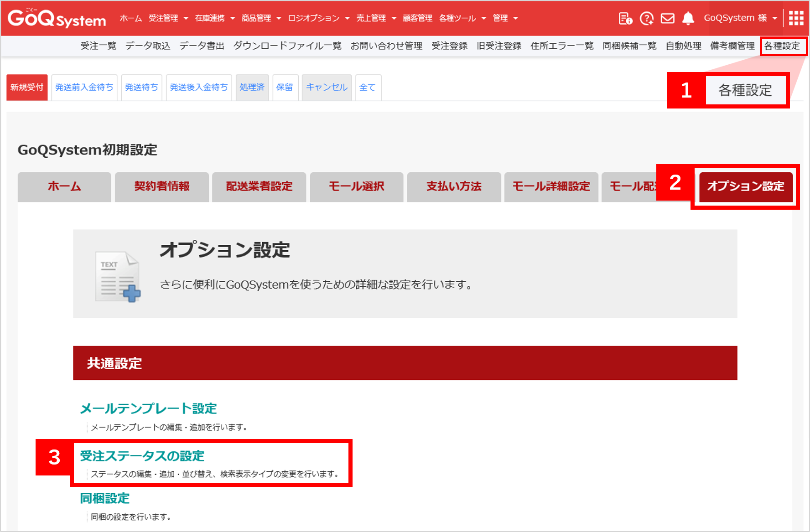This screenshot has width=810, height=532.
Task: Select the キャンセル status tab
Action: point(327,87)
